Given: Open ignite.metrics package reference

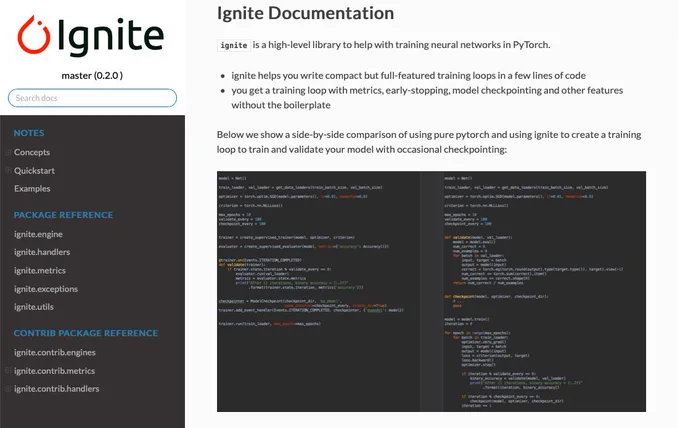Looking at the screenshot, I should pos(40,271).
